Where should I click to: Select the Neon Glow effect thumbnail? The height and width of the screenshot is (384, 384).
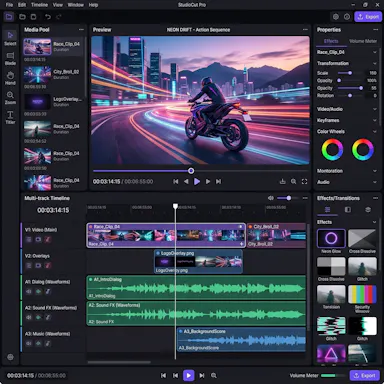pyautogui.click(x=331, y=238)
